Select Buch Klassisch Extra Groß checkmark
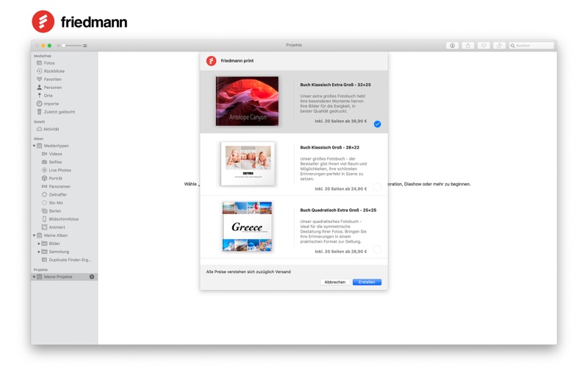The width and height of the screenshot is (588, 368). (x=377, y=124)
